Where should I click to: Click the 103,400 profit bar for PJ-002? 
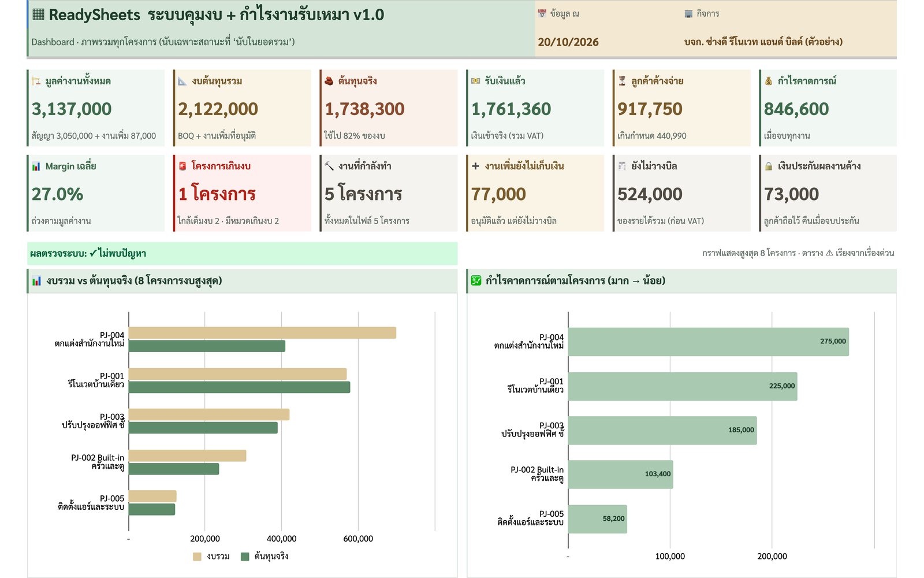(621, 475)
